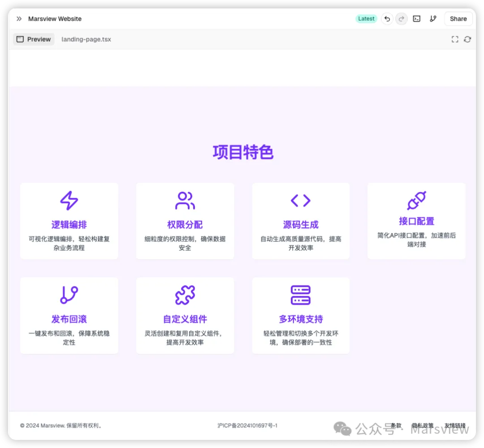Click the Marsview Website project title
The width and height of the screenshot is (484, 448).
55,19
